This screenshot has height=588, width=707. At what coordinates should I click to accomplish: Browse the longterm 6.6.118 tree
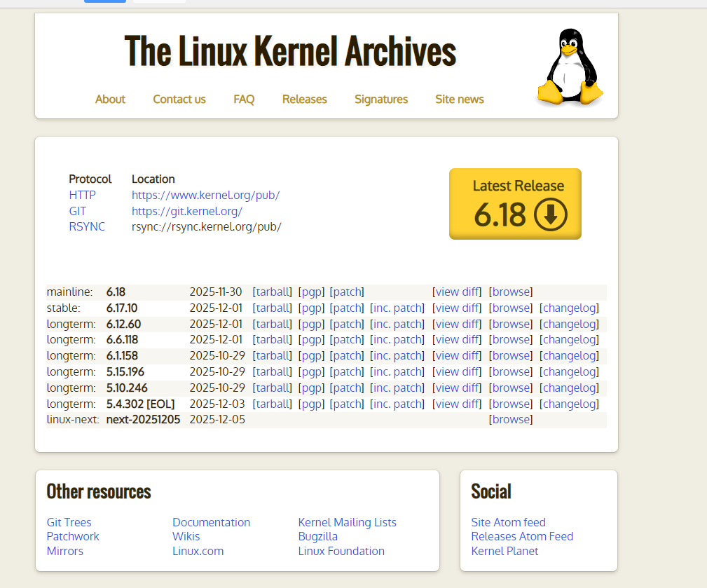coord(511,339)
